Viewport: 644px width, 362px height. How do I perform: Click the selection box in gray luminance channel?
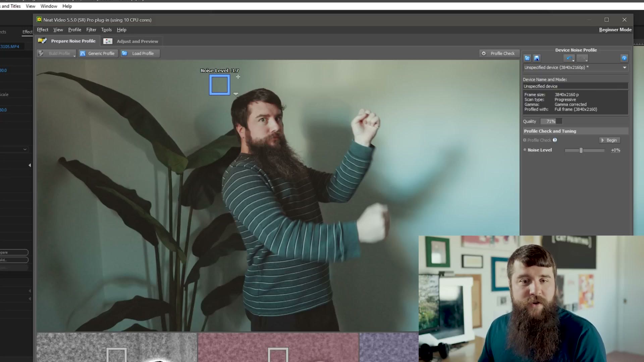coord(117,355)
